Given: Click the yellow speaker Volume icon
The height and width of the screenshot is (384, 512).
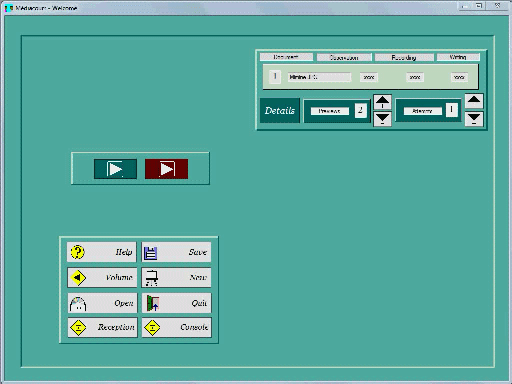Looking at the screenshot, I should pos(78,277).
